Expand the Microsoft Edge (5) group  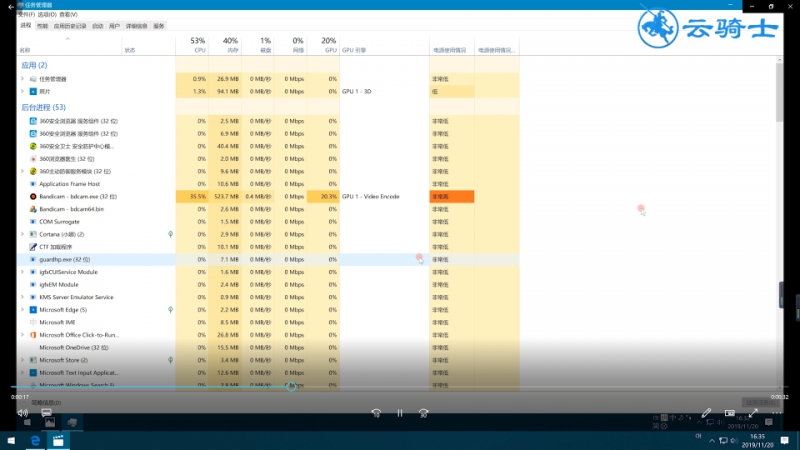pyautogui.click(x=22, y=310)
